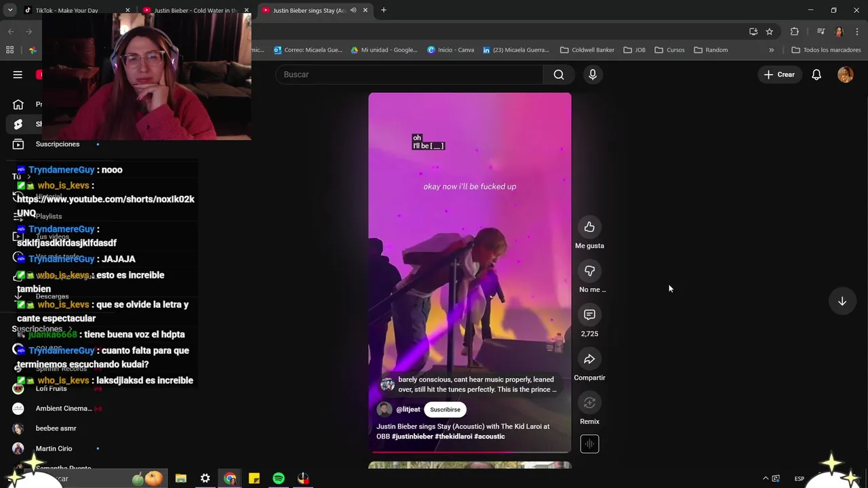Click the Buscar search field
This screenshot has height=488, width=868.
(409, 75)
